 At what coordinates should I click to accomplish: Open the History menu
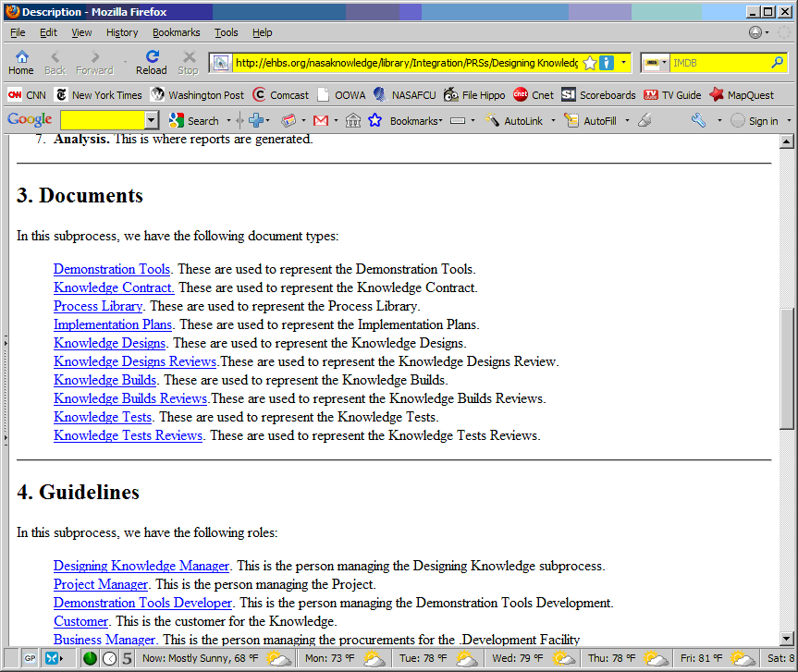tap(122, 32)
